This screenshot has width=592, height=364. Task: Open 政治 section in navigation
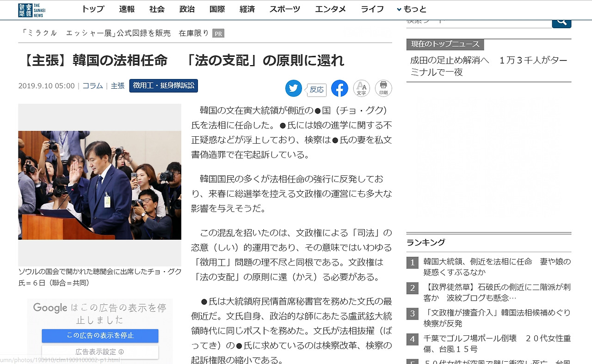pyautogui.click(x=187, y=9)
